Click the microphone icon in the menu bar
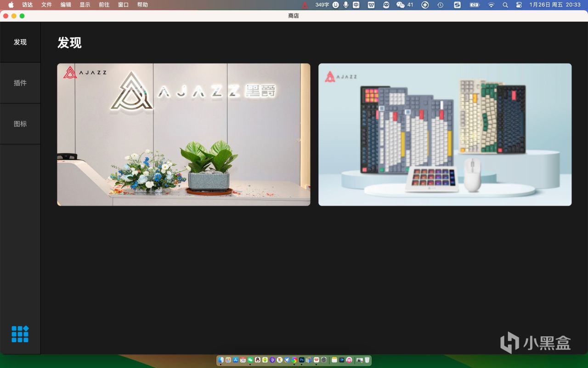The width and height of the screenshot is (588, 368). tap(346, 5)
